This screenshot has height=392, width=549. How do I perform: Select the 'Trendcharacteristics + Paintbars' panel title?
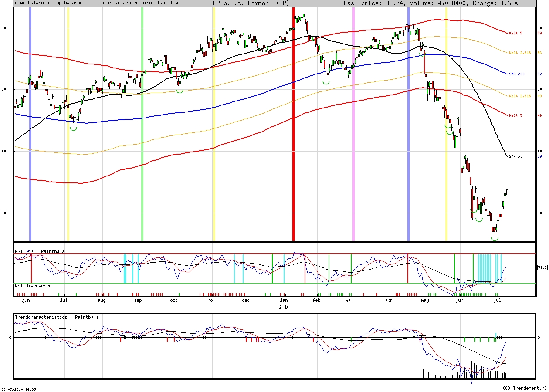point(57,317)
